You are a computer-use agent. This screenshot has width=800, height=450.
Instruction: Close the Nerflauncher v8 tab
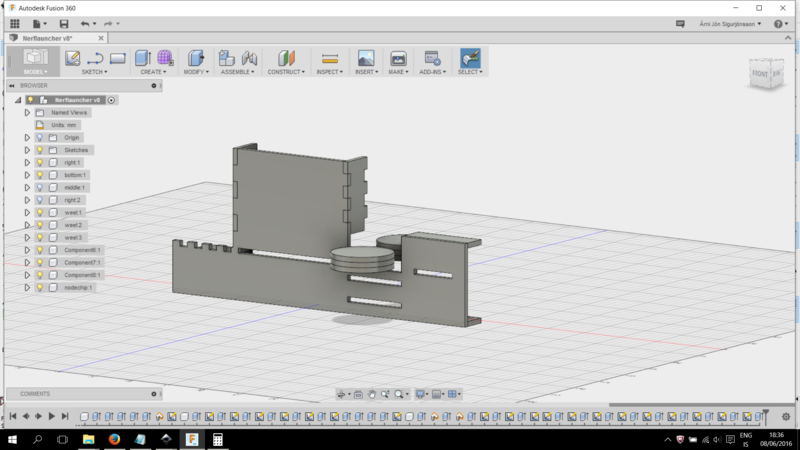101,38
